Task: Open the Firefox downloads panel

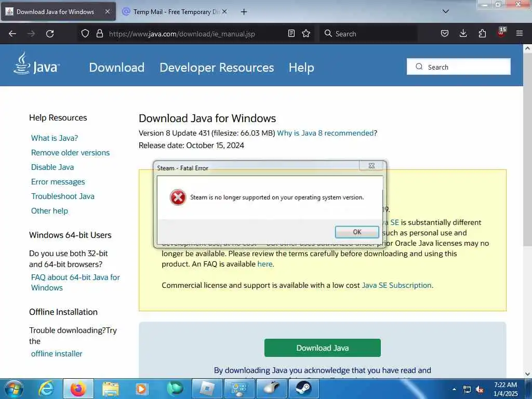Action: coord(463,34)
